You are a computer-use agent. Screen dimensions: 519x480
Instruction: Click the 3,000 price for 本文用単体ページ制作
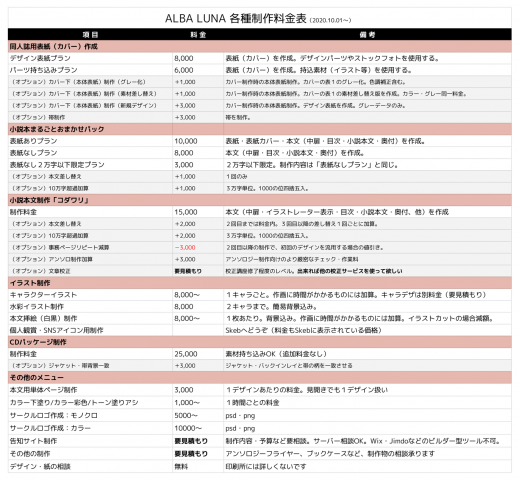[x=184, y=390]
